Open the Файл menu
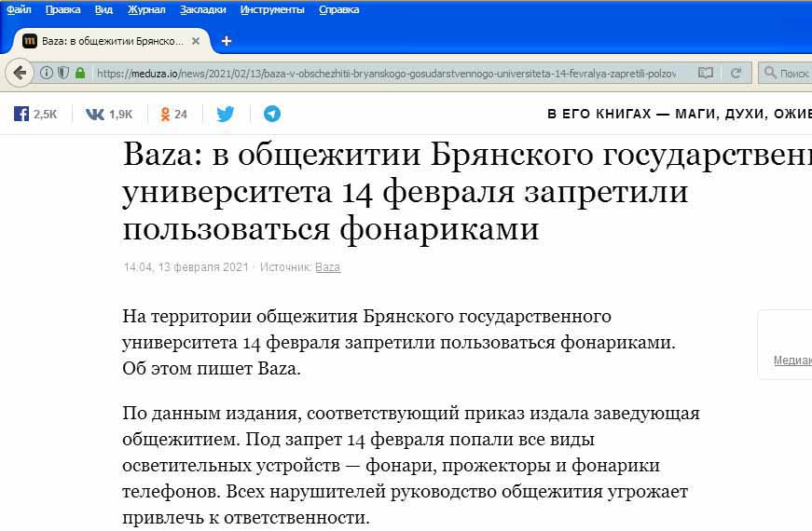This screenshot has width=812, height=531. pos(19,9)
